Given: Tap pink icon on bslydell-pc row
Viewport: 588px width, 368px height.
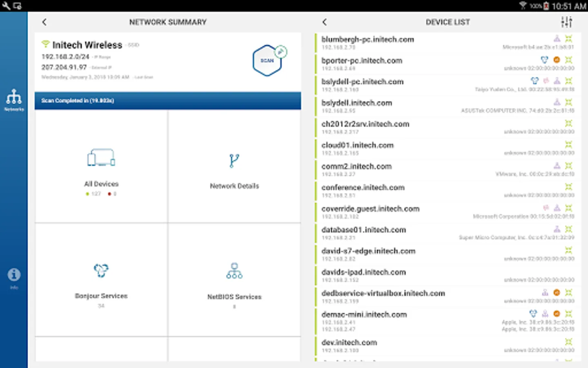Looking at the screenshot, I should [546, 81].
